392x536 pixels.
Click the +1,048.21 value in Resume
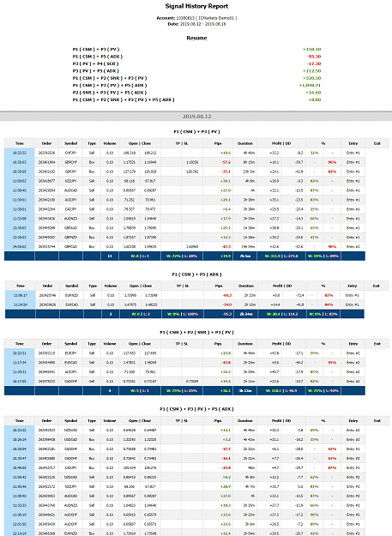coord(310,85)
